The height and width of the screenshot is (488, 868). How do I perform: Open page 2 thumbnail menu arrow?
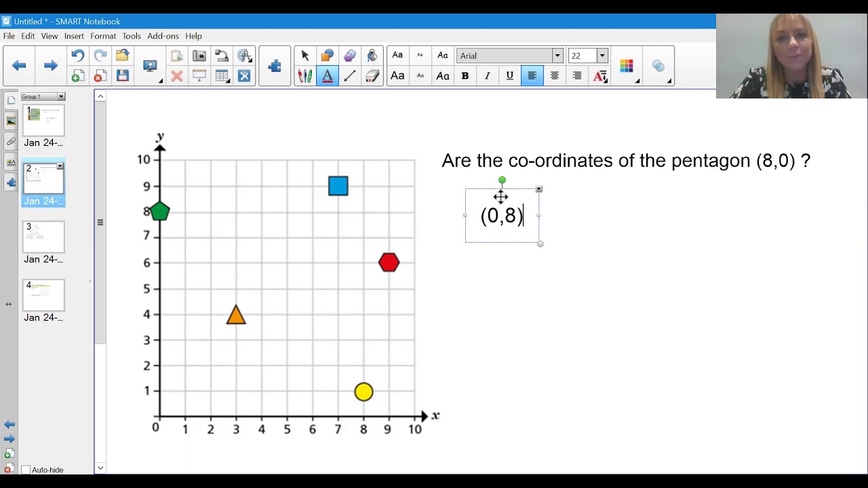(60, 166)
